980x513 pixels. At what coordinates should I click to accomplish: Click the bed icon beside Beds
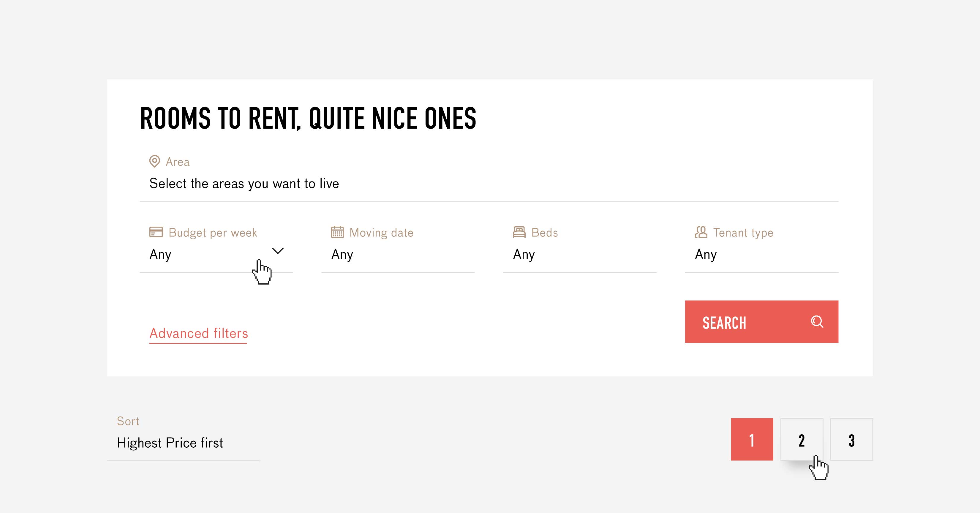tap(519, 232)
